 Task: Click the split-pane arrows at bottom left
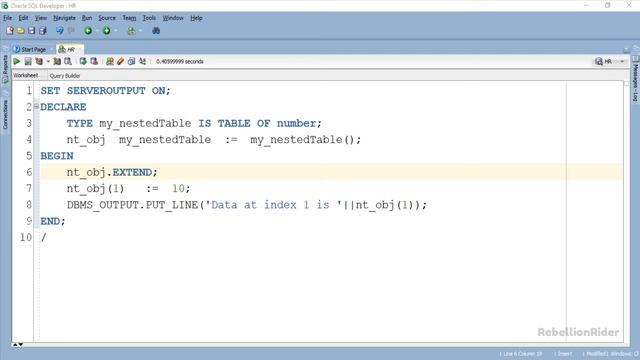[x=18, y=345]
